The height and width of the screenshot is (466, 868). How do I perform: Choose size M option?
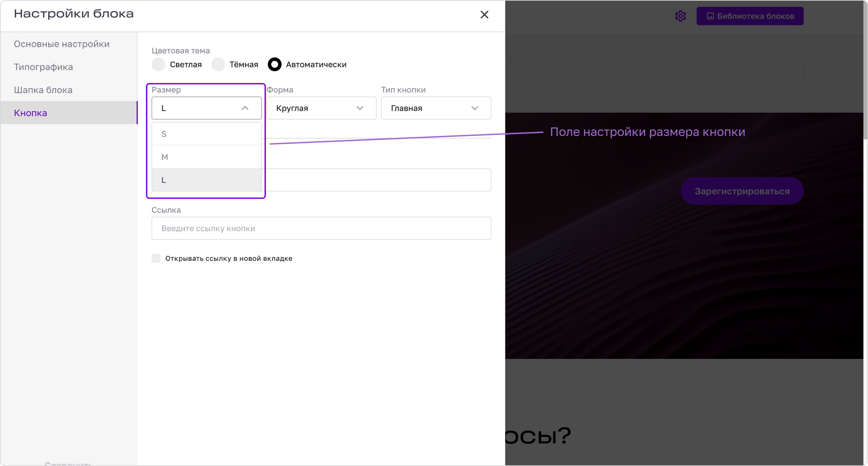(x=207, y=157)
